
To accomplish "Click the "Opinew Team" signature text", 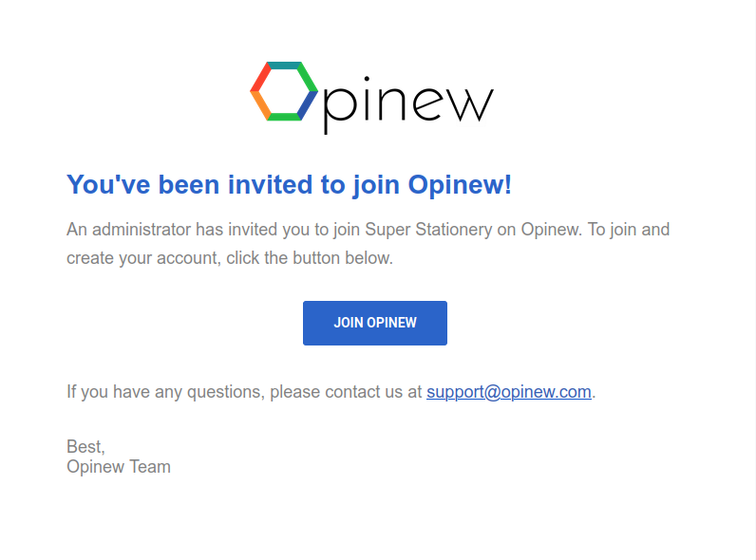I will 119,466.
